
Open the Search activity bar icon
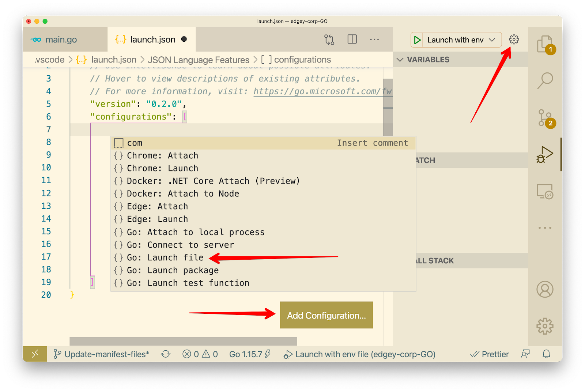[545, 80]
